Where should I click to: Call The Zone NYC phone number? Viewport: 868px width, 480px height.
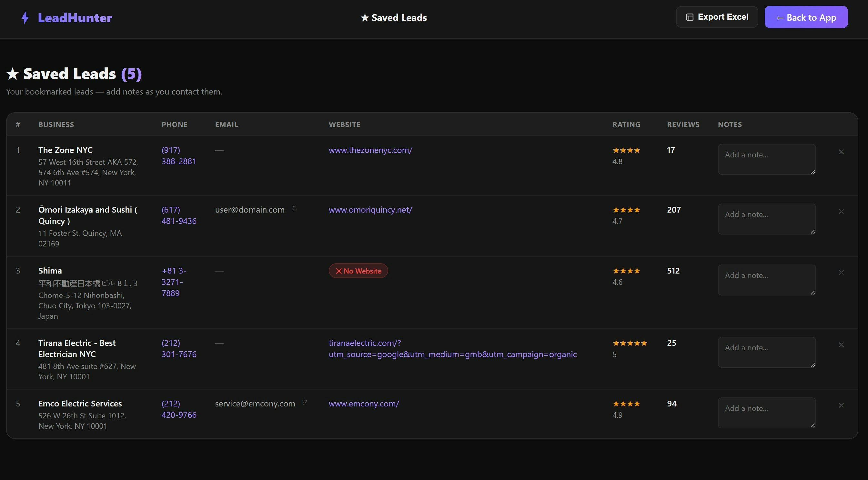178,155
